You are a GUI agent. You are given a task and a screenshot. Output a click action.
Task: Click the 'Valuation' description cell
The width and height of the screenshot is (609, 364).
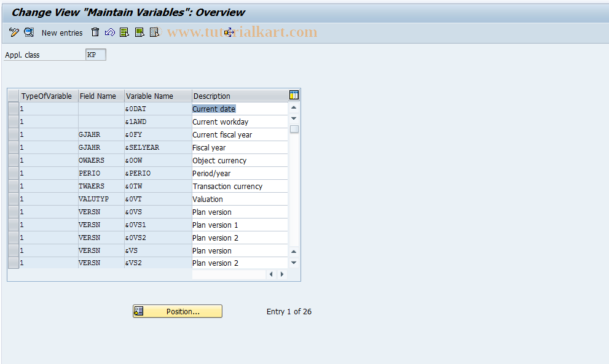240,199
